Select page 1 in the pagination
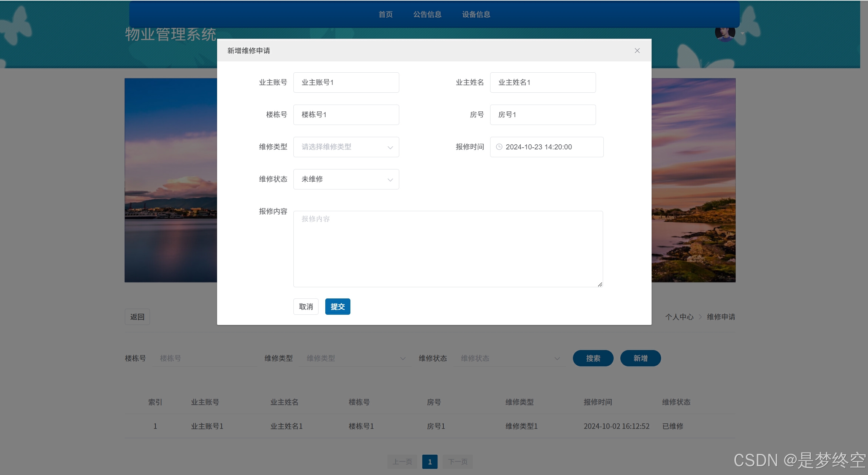Image resolution: width=868 pixels, height=475 pixels. tap(429, 462)
